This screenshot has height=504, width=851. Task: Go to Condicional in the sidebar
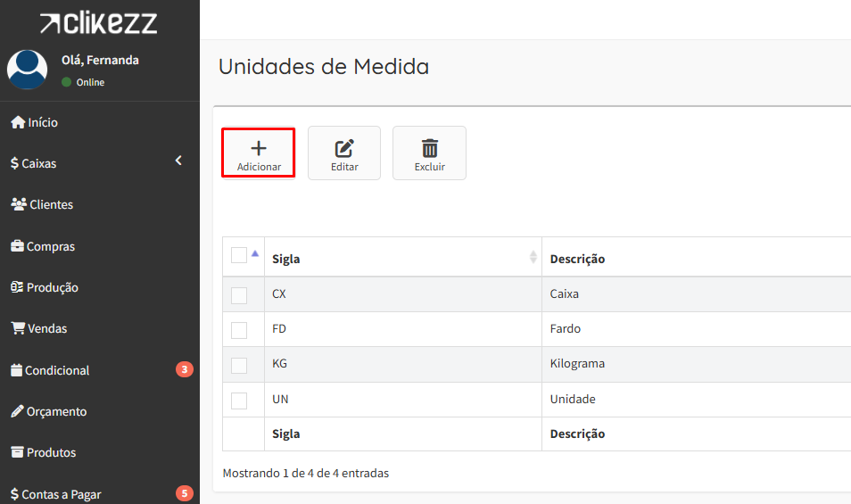[57, 370]
